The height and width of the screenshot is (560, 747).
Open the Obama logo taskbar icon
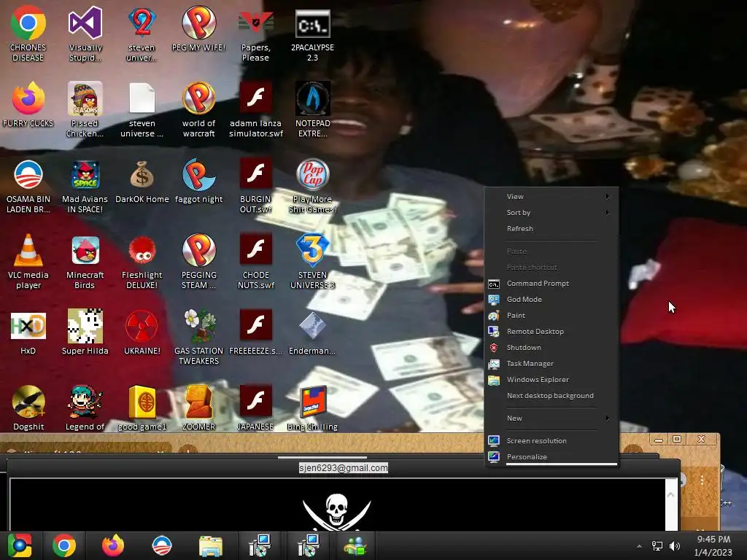click(x=161, y=545)
